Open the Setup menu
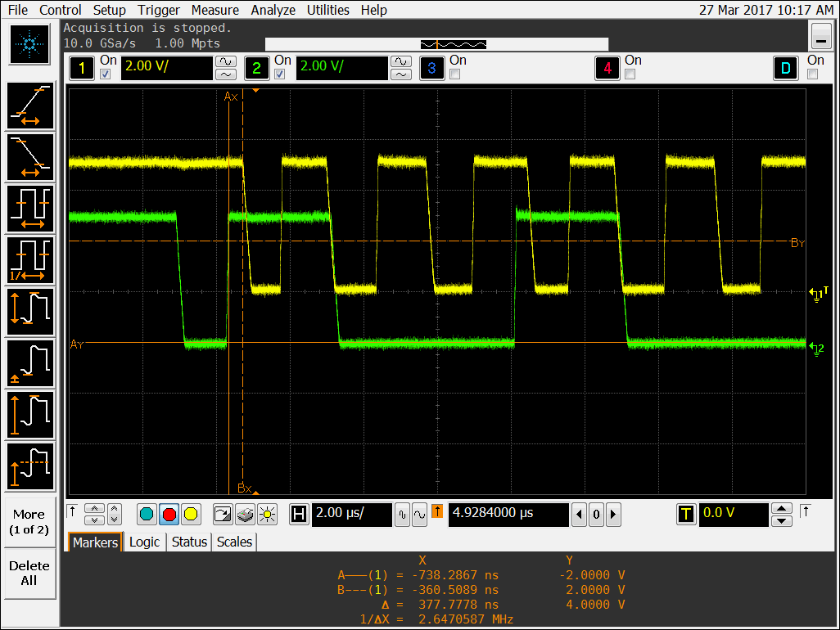 pyautogui.click(x=109, y=10)
